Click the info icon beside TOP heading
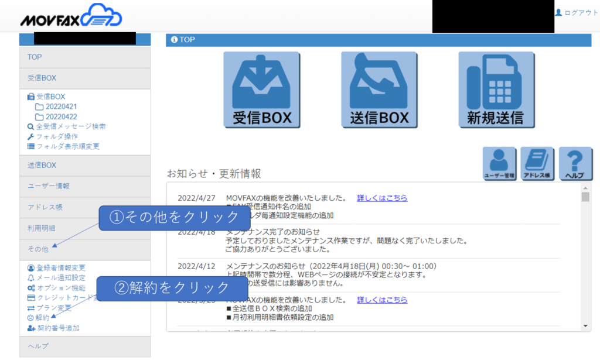600x364 pixels. [x=174, y=39]
